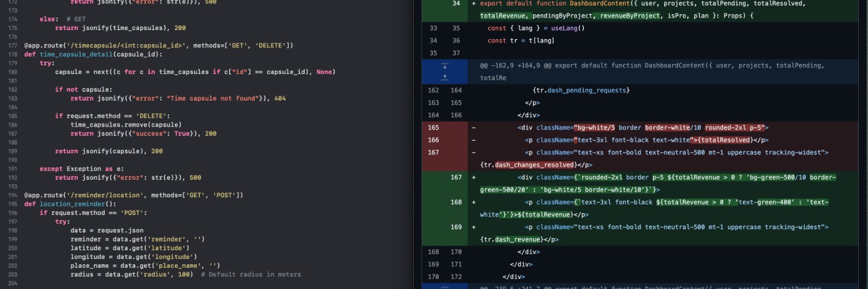Click '${totalRevenue}' value in added line 168
The image size is (868, 289).
[547, 214]
